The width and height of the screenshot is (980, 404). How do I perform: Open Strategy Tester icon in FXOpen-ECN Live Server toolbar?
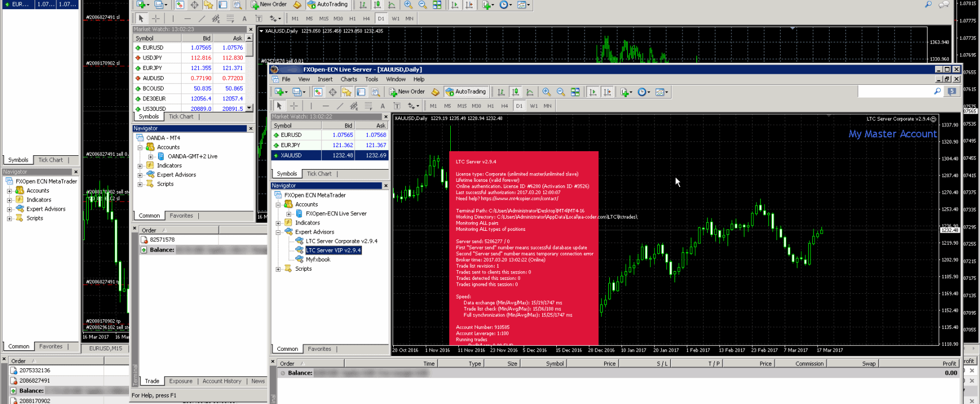pyautogui.click(x=375, y=92)
